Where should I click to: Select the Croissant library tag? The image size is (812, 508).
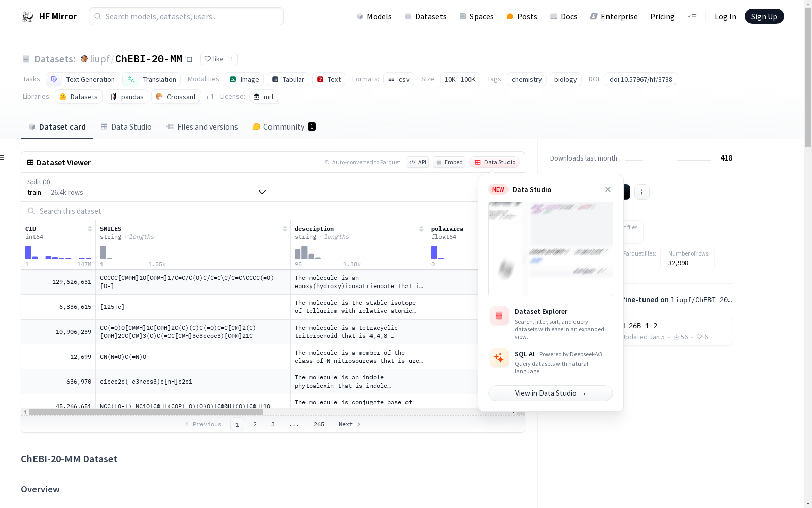pos(176,97)
